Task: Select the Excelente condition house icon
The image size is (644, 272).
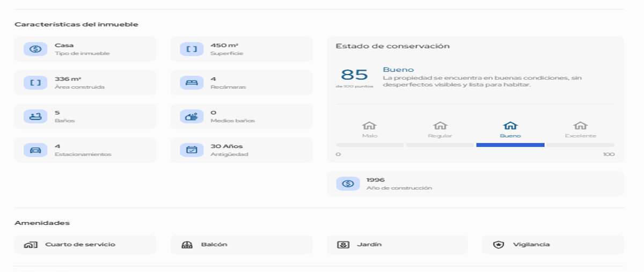Action: pyautogui.click(x=580, y=126)
